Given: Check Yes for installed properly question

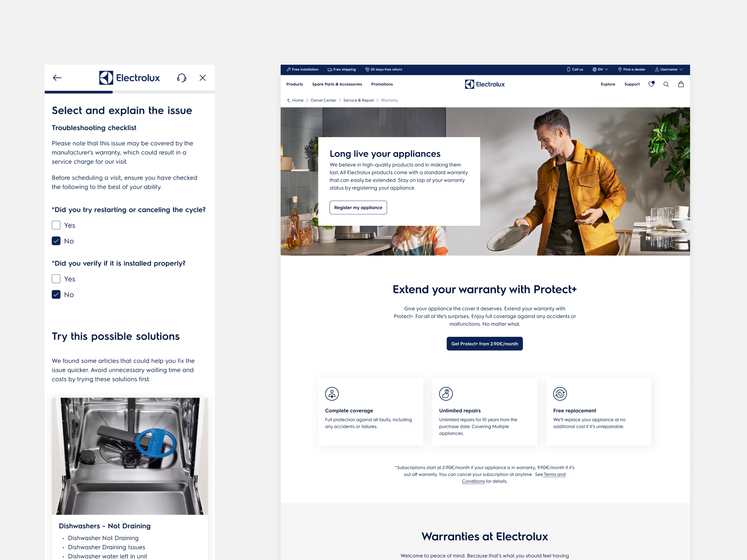Looking at the screenshot, I should [x=56, y=279].
